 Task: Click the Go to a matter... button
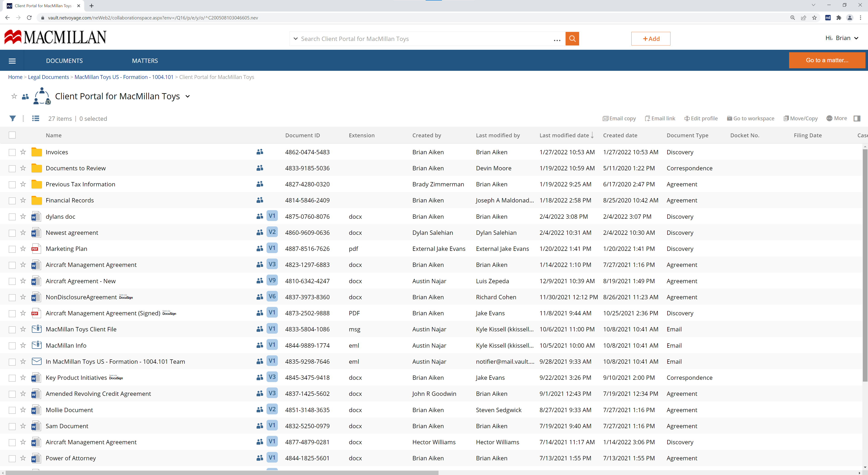(x=827, y=60)
